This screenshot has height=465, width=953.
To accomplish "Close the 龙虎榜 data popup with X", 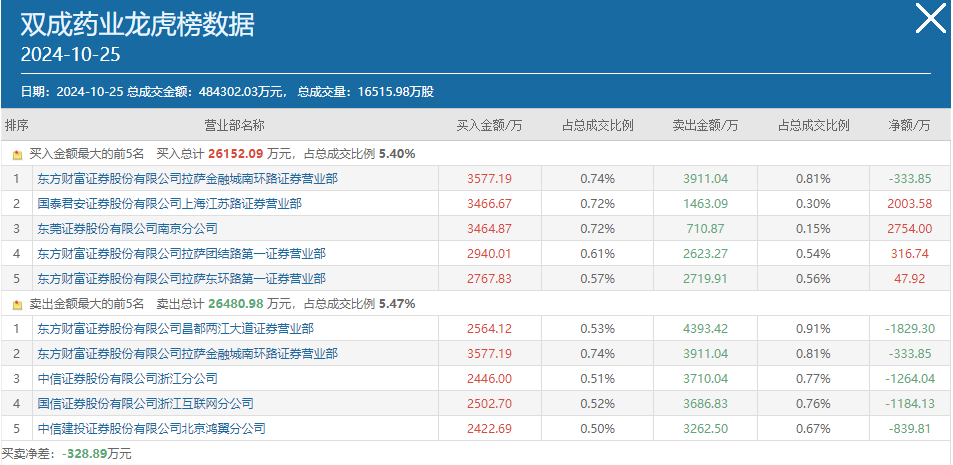I will (931, 18).
